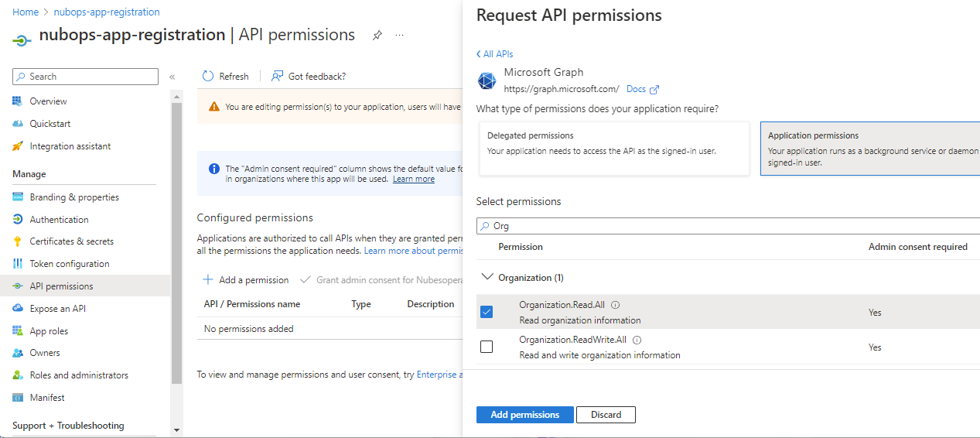
Task: Click the Refresh icon in toolbar
Action: (207, 76)
